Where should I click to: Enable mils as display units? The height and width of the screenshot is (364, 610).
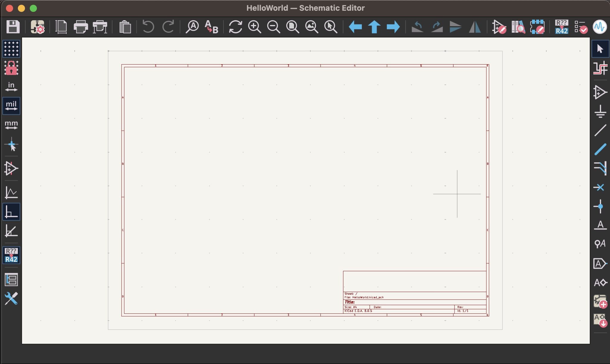coord(11,106)
